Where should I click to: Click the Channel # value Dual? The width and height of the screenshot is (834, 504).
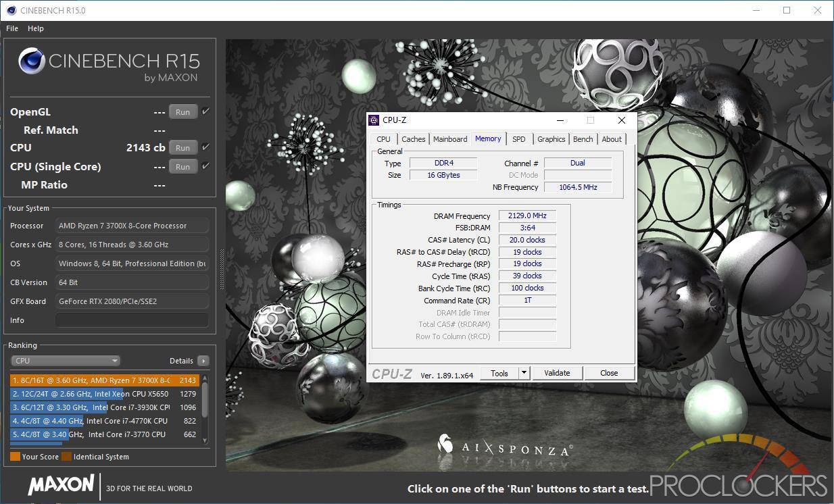tap(578, 163)
